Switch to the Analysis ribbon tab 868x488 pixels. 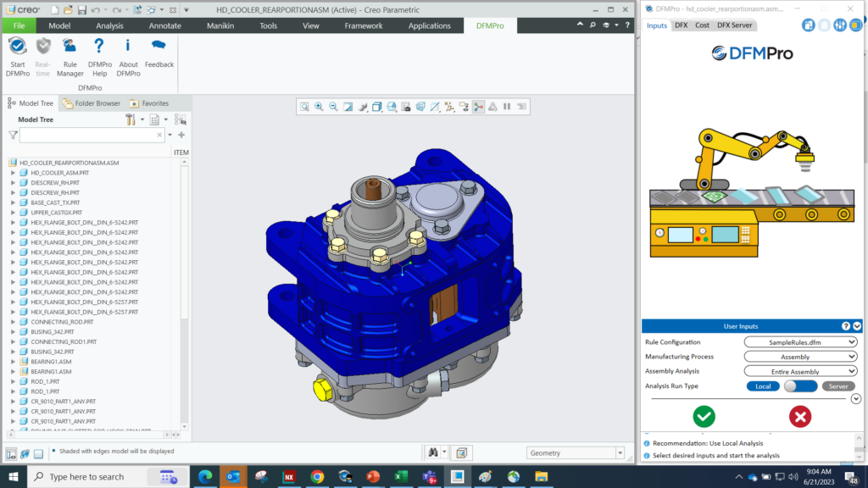click(x=109, y=25)
